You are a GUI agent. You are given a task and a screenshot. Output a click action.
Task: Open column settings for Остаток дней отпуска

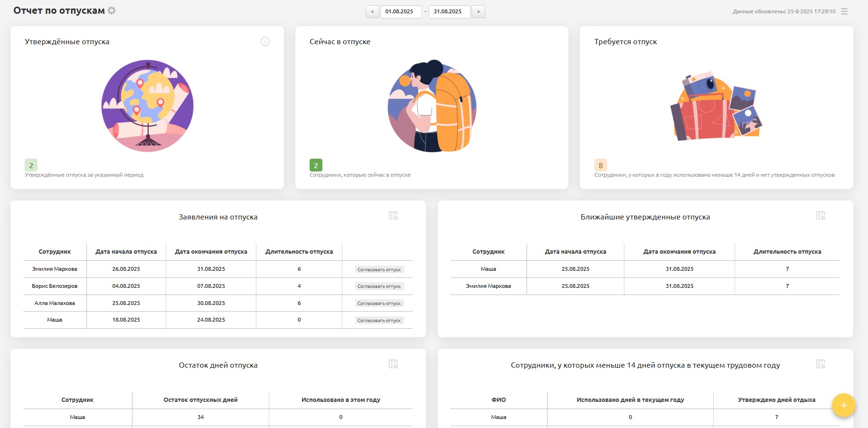393,364
